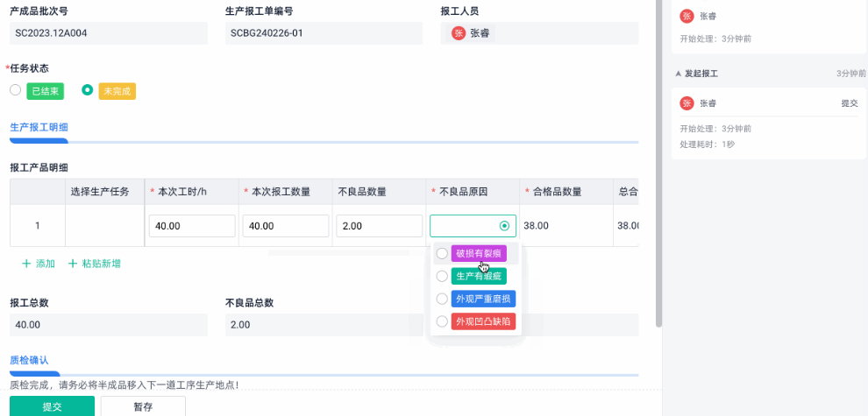Click the 提交 submit button

(52, 406)
